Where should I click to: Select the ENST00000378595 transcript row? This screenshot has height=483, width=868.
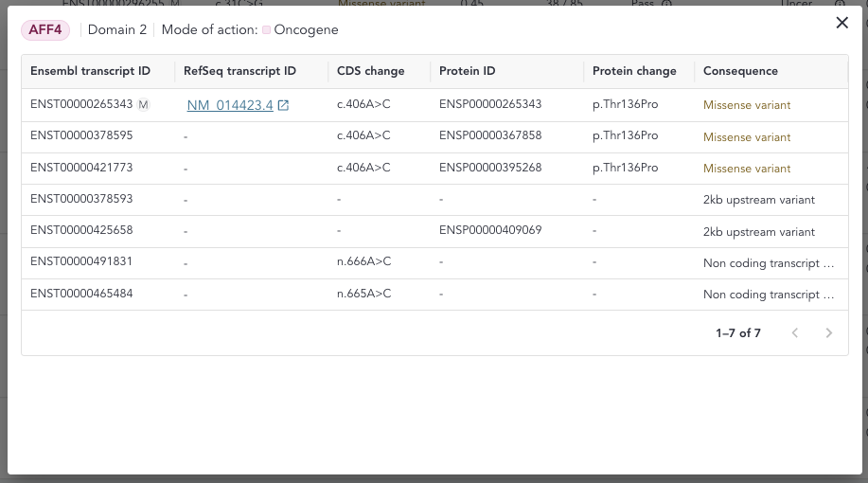coord(81,136)
